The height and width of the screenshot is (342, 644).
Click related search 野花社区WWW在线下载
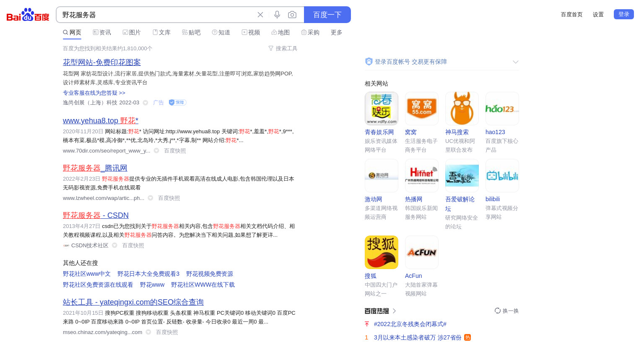pyautogui.click(x=203, y=285)
